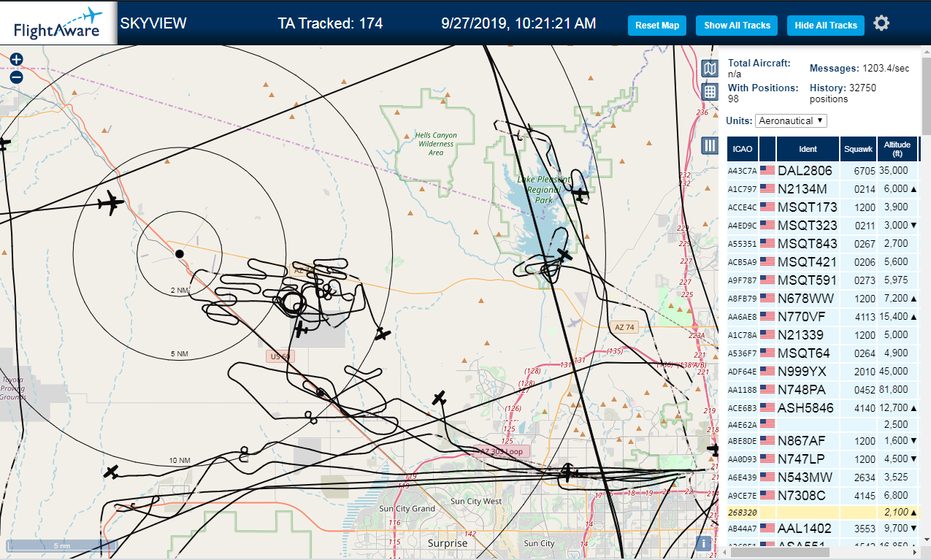The image size is (931, 560).
Task: Click ICAO code A4E62A in the table
Action: click(743, 424)
